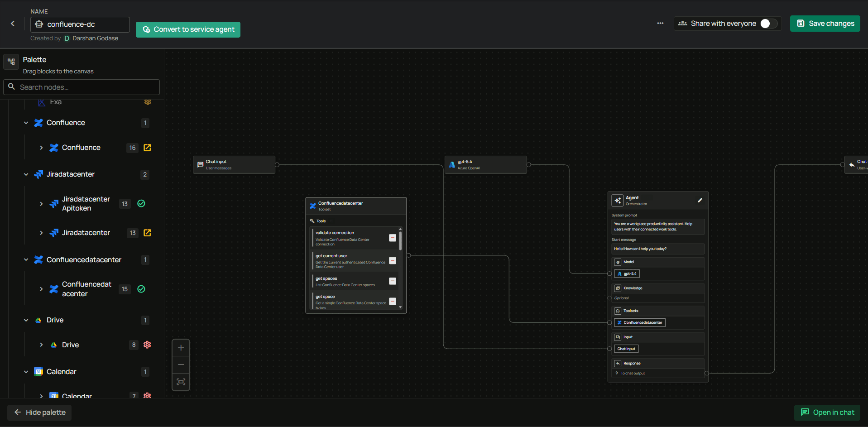Open external link icon next to Jiradatacenter
This screenshot has height=427, width=868.
coord(147,233)
